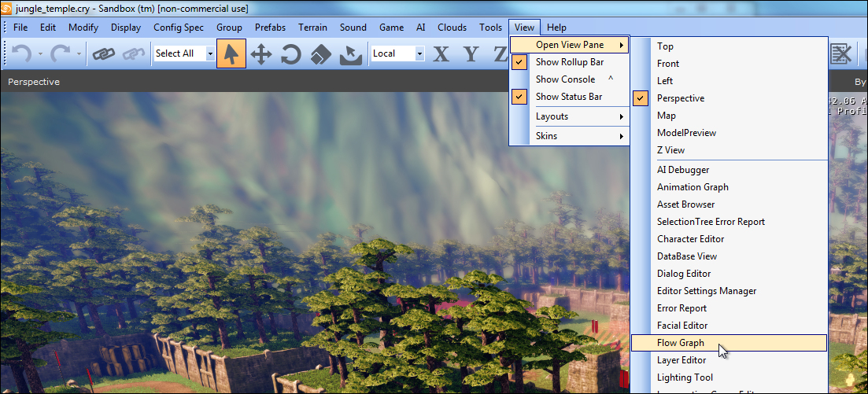Screen dimensions: 868x394
Task: Toggle Show Rollup Bar off
Action: pos(570,62)
